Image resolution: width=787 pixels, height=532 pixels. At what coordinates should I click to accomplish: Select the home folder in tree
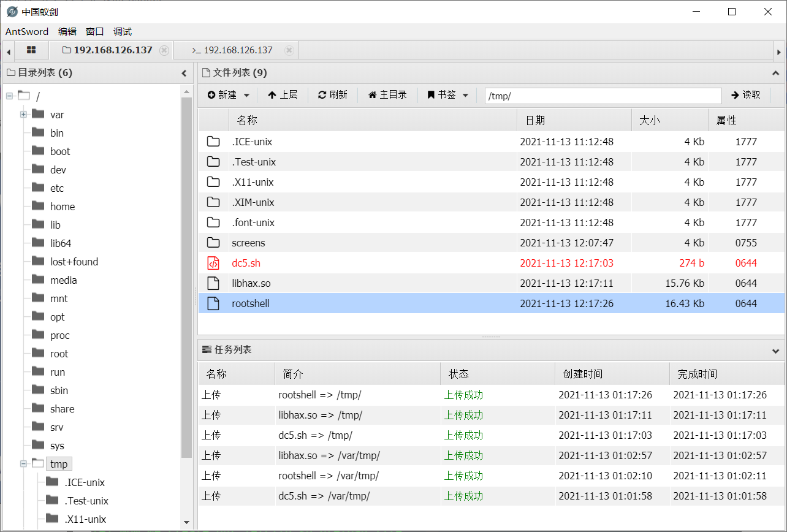pyautogui.click(x=63, y=207)
